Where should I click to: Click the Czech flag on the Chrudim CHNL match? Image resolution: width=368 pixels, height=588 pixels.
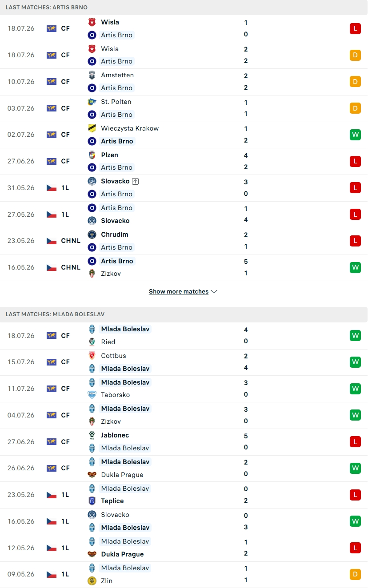[x=52, y=241]
